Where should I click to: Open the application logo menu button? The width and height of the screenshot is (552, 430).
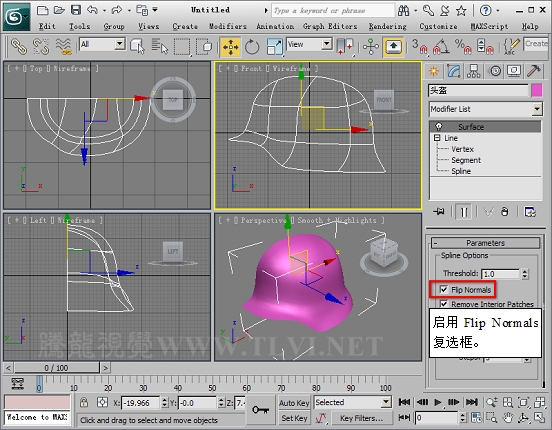pyautogui.click(x=17, y=17)
